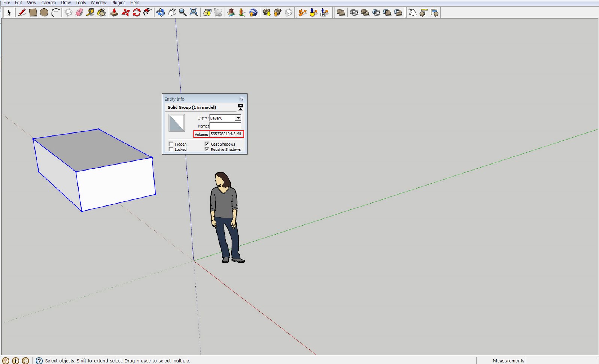The width and height of the screenshot is (599, 364).
Task: Activate the Paint Bucket tool
Action: pos(100,12)
